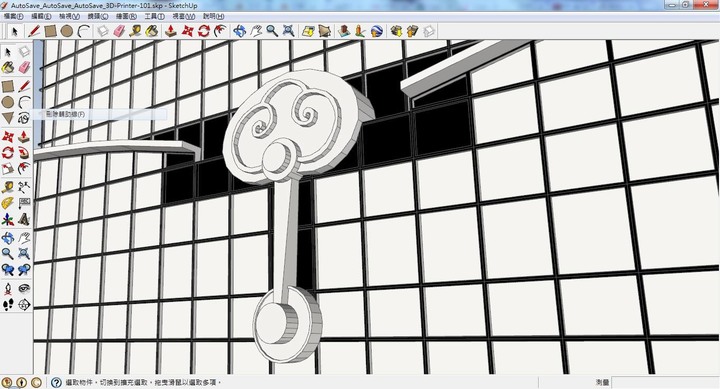Viewport: 720px width, 389px height.
Task: Choose Push/Pull in left tool palette
Action: [x=24, y=137]
